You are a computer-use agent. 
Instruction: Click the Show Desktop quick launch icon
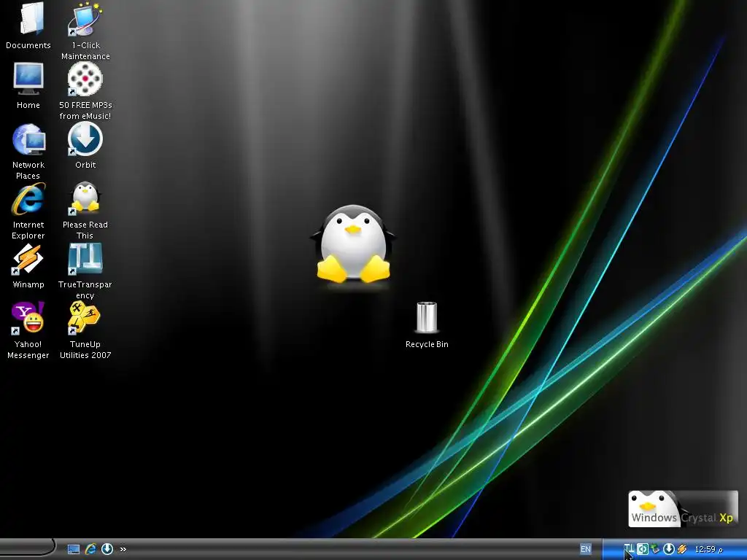74,550
